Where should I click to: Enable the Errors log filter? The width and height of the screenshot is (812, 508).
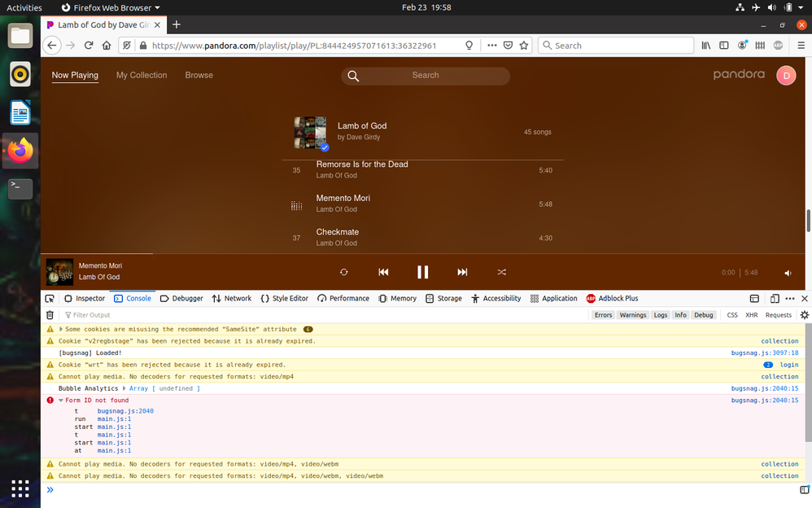(x=603, y=314)
